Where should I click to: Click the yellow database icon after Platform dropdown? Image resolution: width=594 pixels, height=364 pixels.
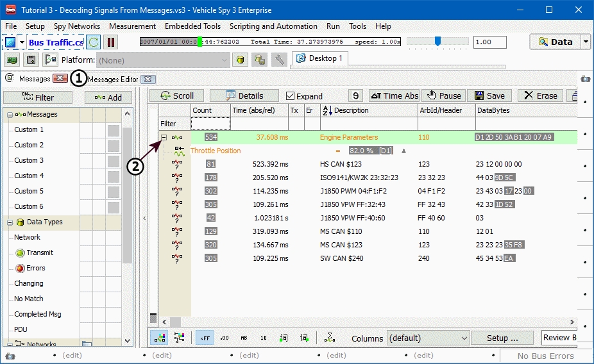coord(239,60)
